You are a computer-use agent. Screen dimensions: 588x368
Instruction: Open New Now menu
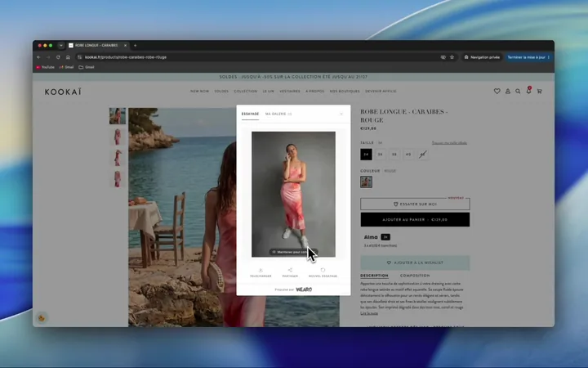click(199, 92)
